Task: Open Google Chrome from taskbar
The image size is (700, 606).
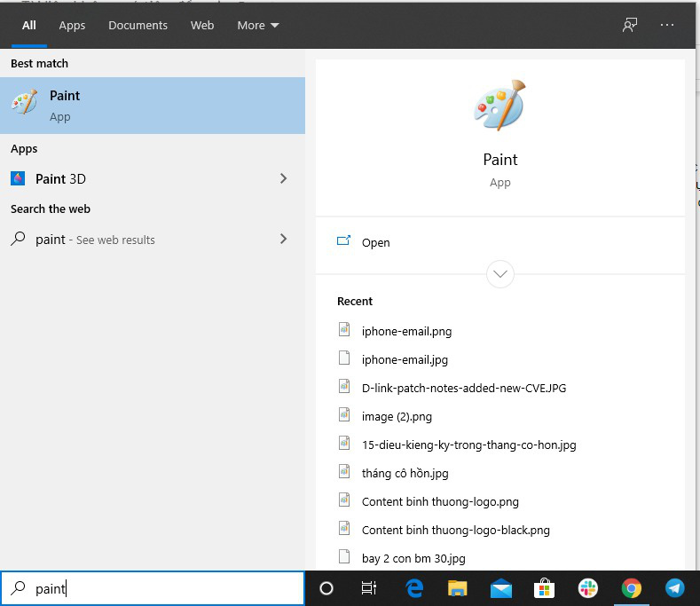Action: 632,588
